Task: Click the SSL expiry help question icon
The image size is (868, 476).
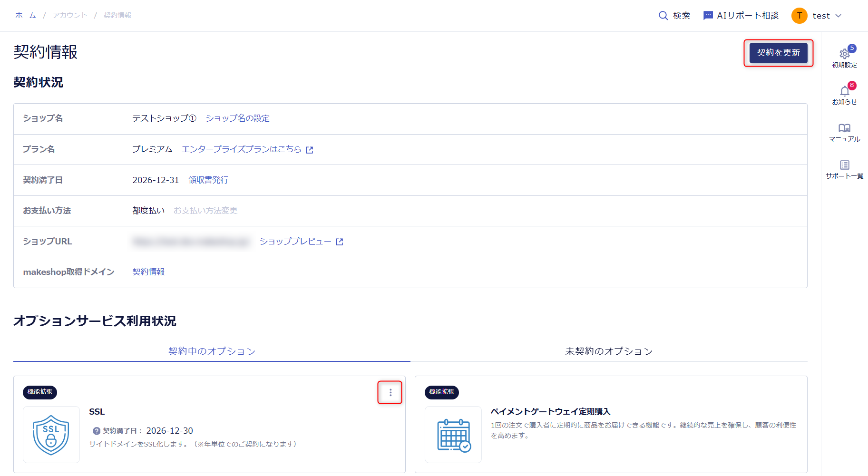Action: click(x=97, y=431)
